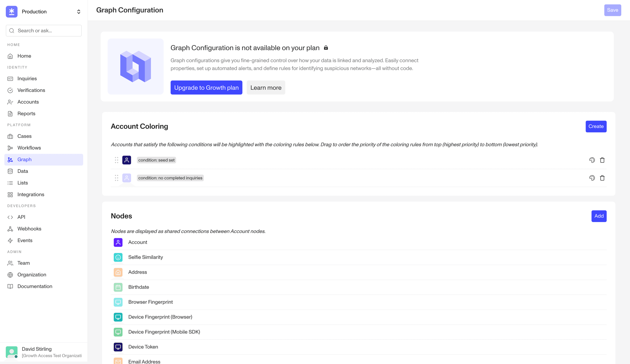Screen dimensions: 630x364
Task: Open Cases in the sidebar
Action: pyautogui.click(x=44, y=136)
